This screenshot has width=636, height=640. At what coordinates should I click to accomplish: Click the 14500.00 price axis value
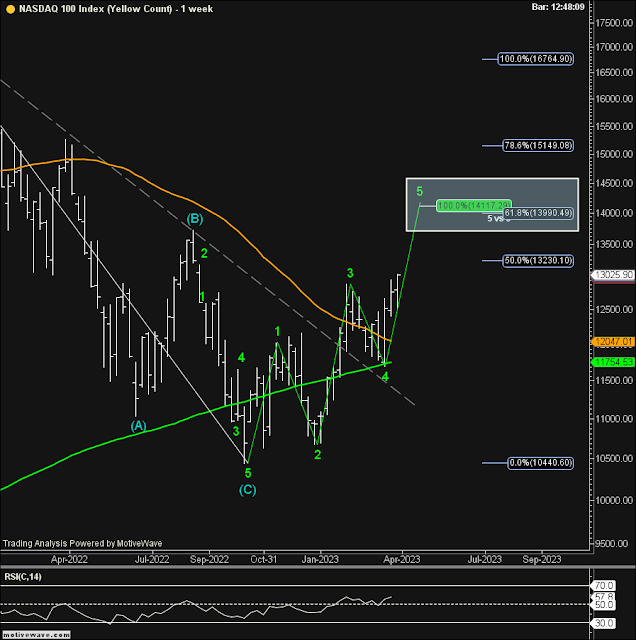click(614, 183)
